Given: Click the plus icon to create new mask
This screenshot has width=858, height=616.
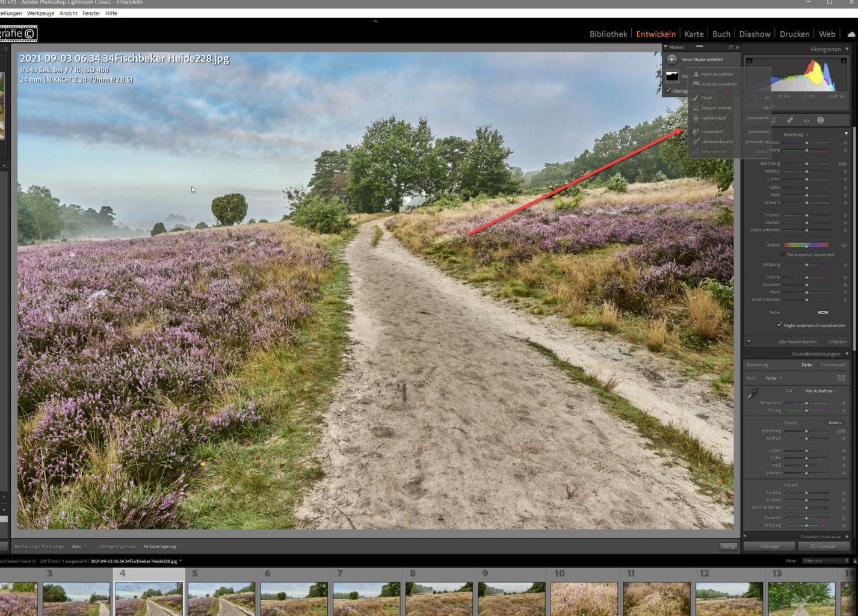Looking at the screenshot, I should tap(671, 59).
